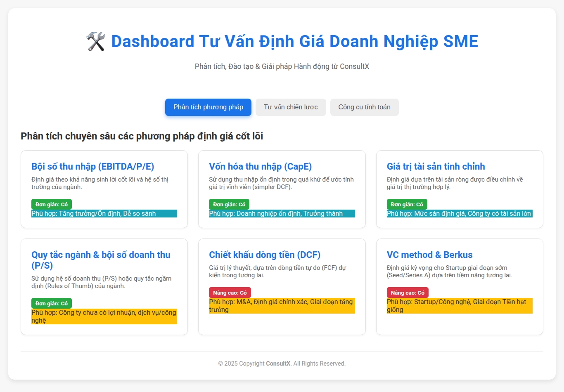Click the hammer and wrench header icon
The image size is (564, 392).
(96, 42)
